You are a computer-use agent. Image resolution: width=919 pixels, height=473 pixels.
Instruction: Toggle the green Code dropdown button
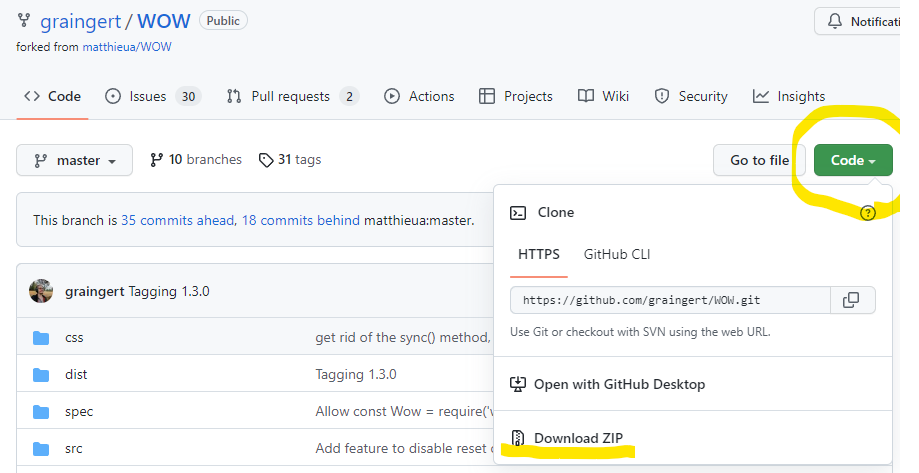853,160
